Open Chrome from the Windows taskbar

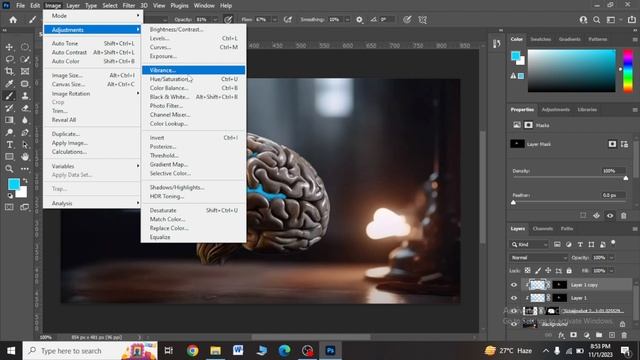[x=193, y=351]
